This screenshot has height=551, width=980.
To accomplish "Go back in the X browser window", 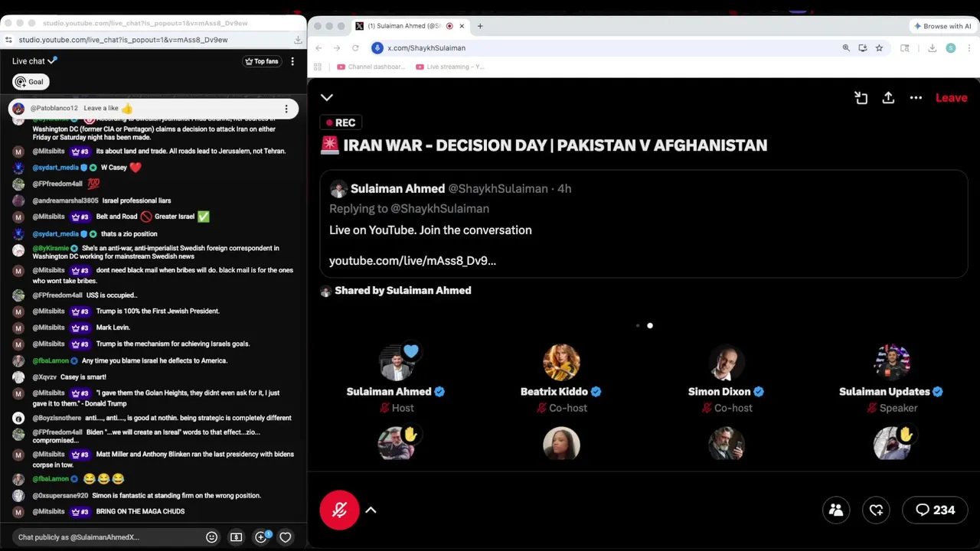I will click(x=318, y=48).
